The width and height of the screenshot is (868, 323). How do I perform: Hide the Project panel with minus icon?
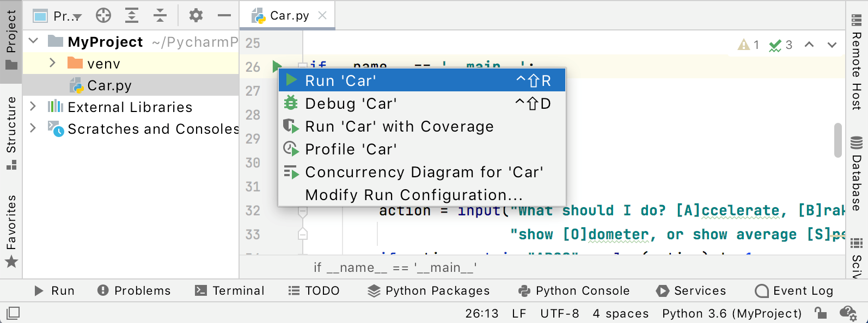[x=224, y=16]
